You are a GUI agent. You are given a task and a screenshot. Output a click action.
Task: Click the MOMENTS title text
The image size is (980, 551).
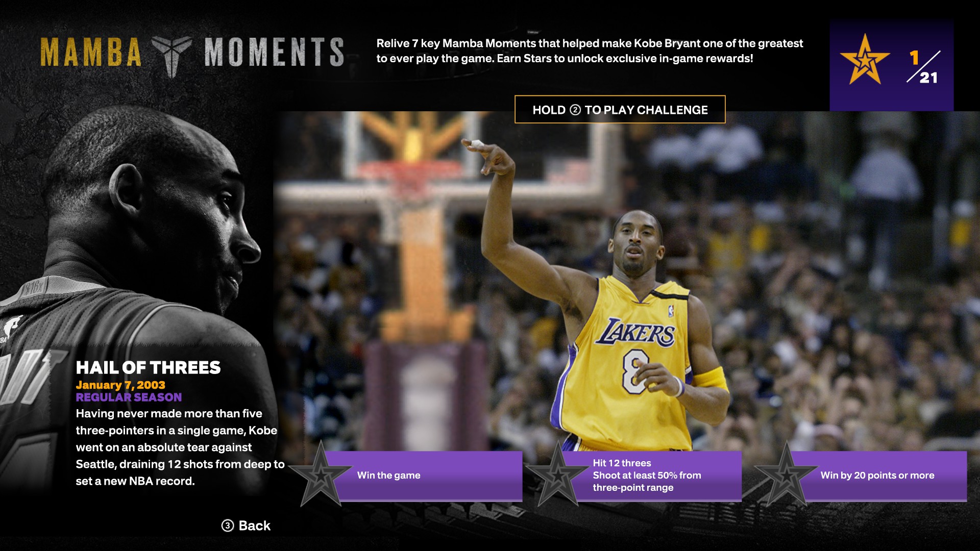pyautogui.click(x=274, y=52)
